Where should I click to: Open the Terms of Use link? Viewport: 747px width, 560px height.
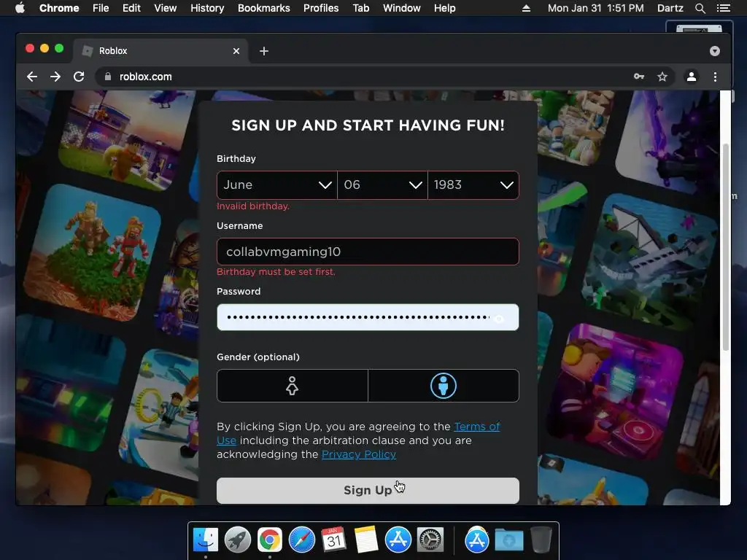tap(477, 427)
